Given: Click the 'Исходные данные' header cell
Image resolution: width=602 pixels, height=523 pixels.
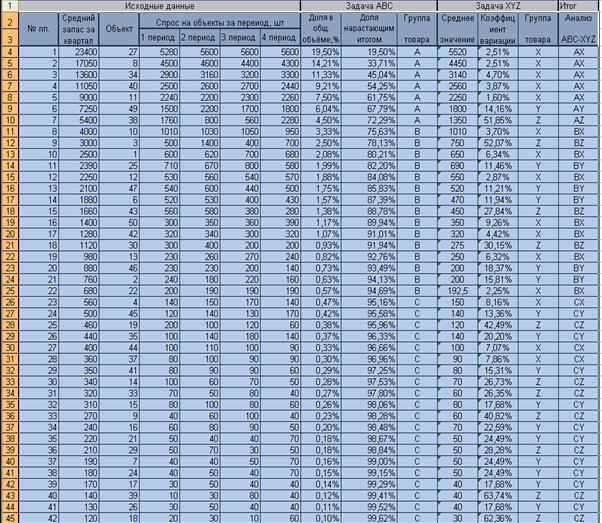Looking at the screenshot, I should click(159, 6).
